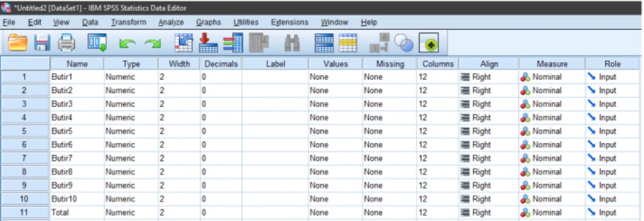Select the Name column header
This screenshot has width=644, height=221.
tap(77, 63)
